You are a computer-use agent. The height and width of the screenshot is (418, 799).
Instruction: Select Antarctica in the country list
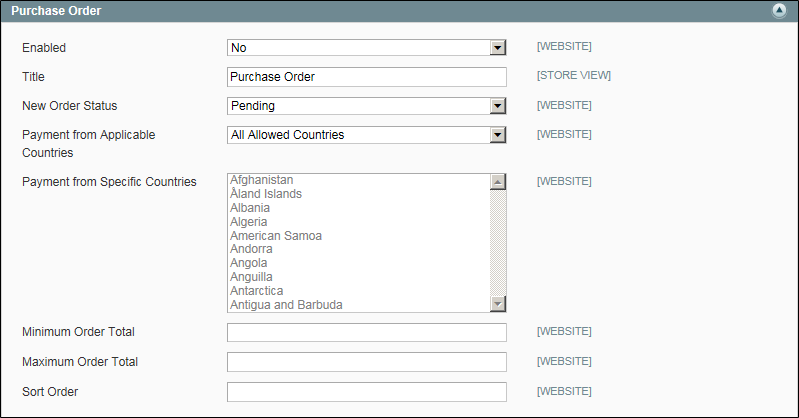359,291
